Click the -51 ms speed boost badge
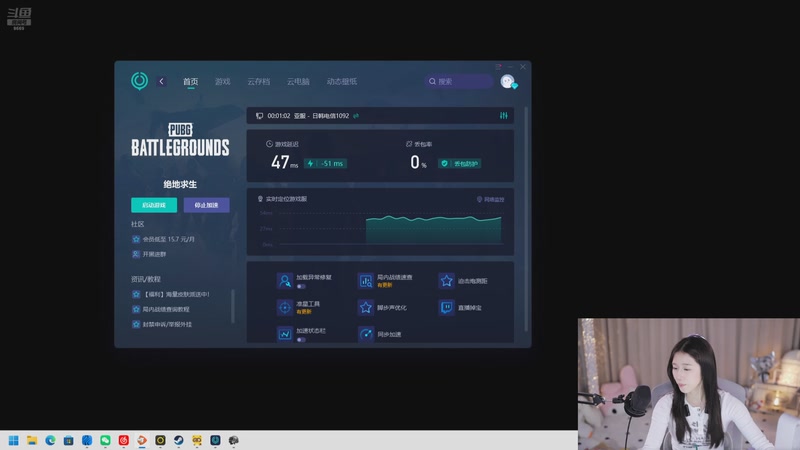 pyautogui.click(x=326, y=163)
